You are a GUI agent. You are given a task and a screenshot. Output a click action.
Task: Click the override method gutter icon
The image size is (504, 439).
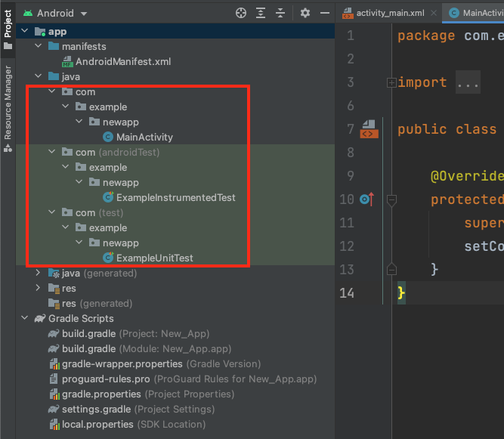click(366, 199)
